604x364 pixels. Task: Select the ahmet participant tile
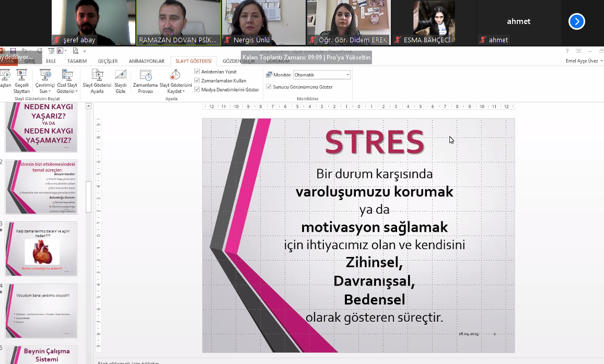[x=518, y=22]
